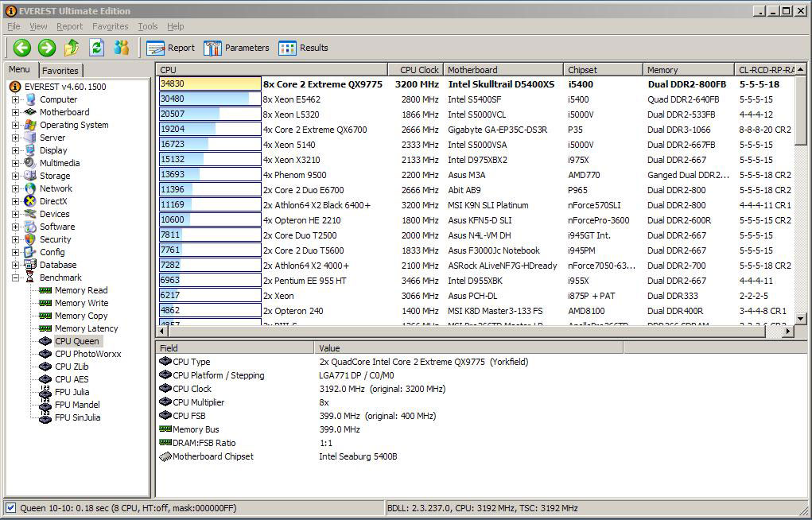Select the Display monitor icon
The image size is (812, 520).
click(x=30, y=150)
